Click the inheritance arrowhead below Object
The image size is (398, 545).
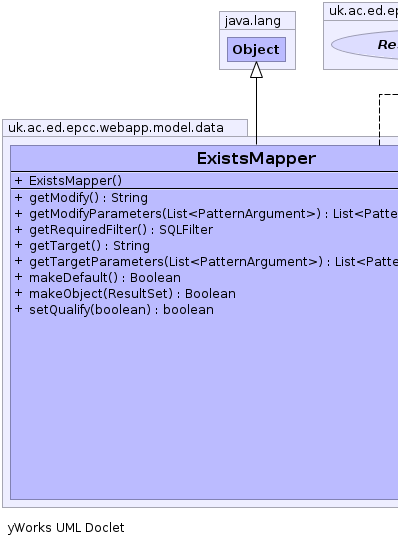pos(257,70)
